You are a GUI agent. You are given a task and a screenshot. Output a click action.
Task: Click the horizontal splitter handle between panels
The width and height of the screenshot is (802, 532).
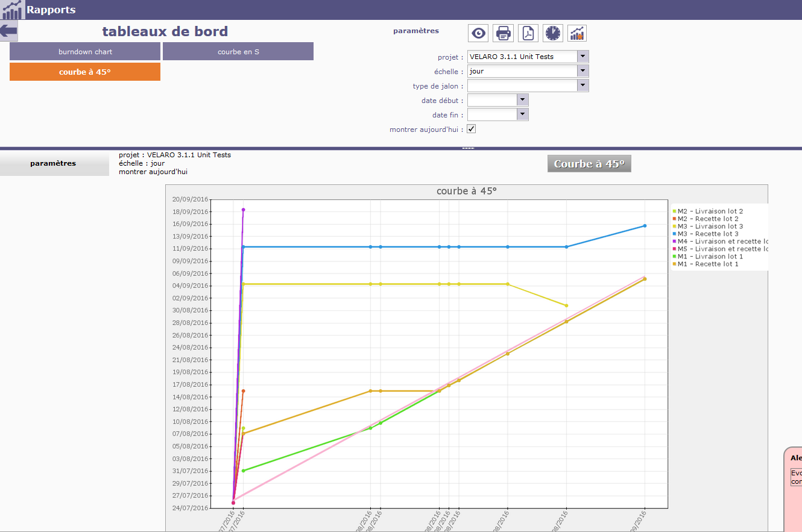[468, 148]
